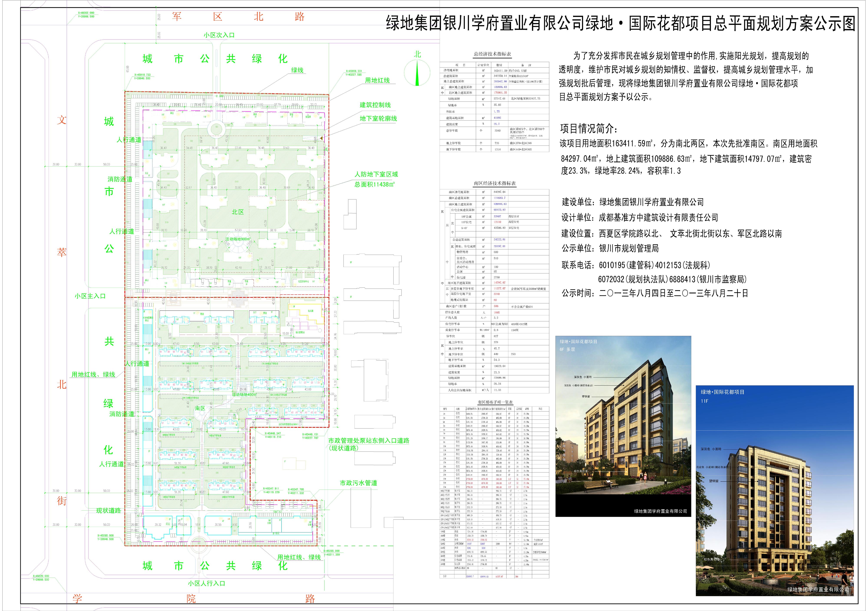Click the 南区 label on the plan
This screenshot has height=611, width=868.
pos(200,408)
